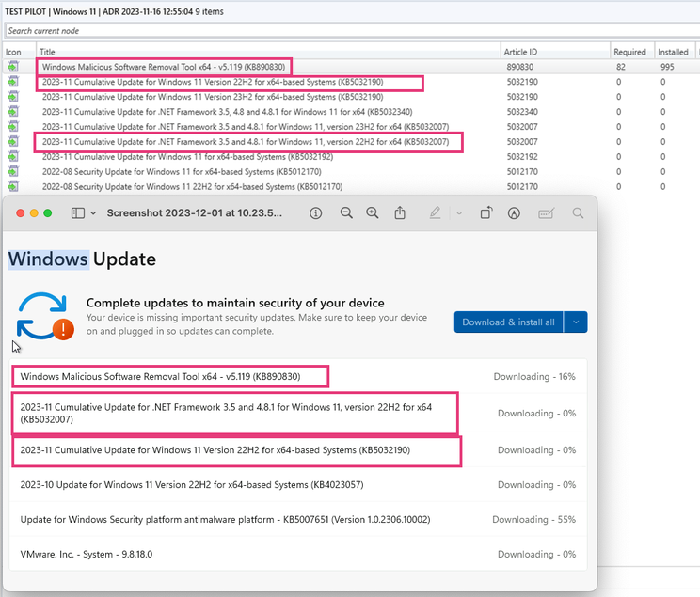Viewport: 700px width, 597px height.
Task: Click the Preview sidebar toggle icon
Action: coord(78,213)
